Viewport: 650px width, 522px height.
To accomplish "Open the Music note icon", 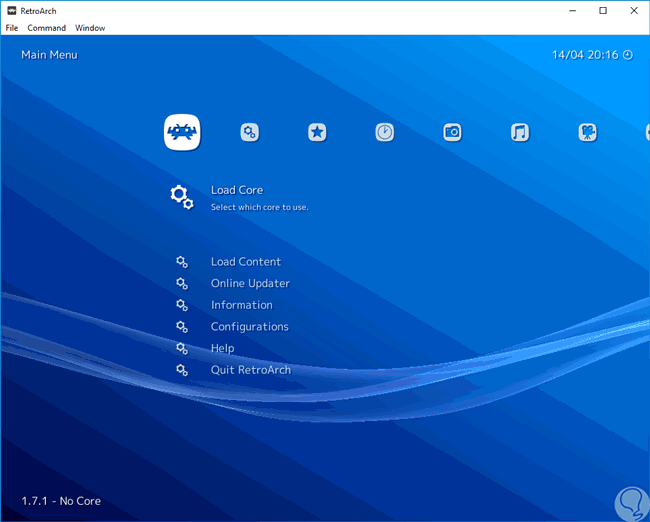I will pos(520,132).
